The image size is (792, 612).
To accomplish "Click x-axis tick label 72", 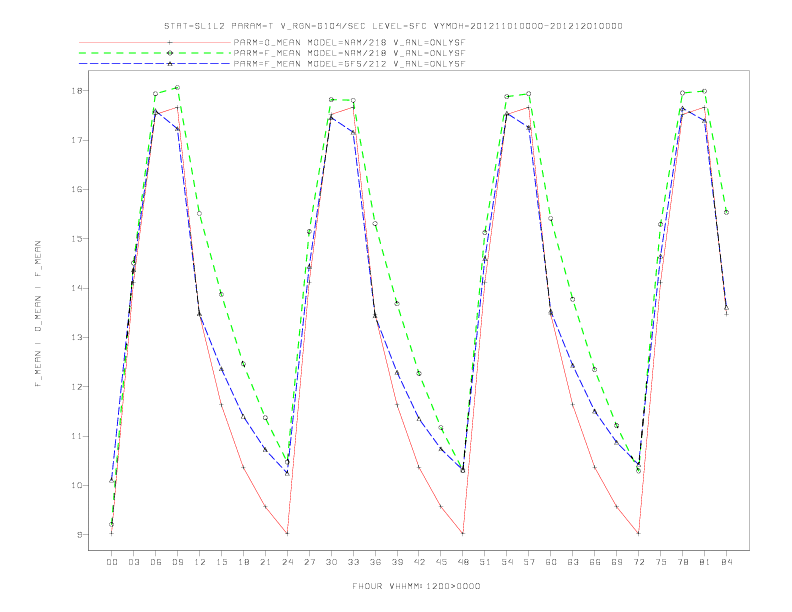I will (639, 562).
